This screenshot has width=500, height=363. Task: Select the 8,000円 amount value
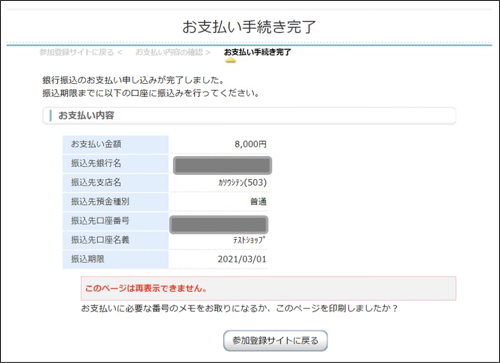pos(250,144)
